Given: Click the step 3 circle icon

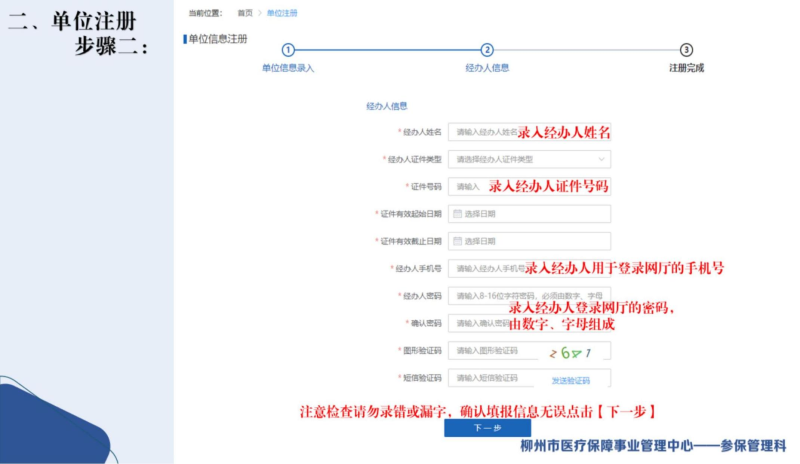Looking at the screenshot, I should pos(686,50).
